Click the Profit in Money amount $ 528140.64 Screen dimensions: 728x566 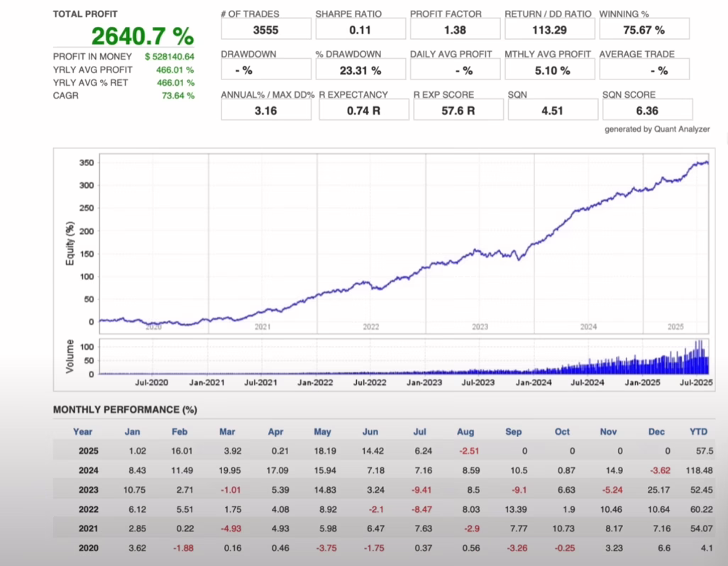click(169, 56)
